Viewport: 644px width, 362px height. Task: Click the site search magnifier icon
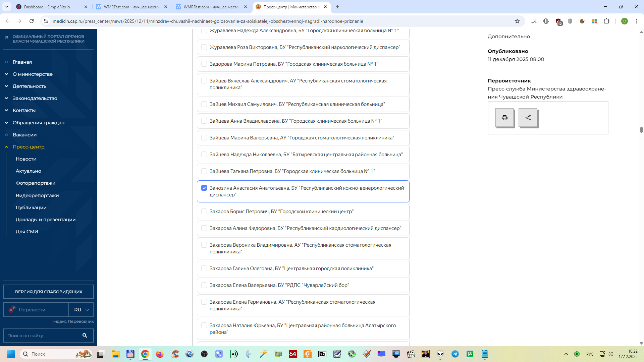point(85,336)
